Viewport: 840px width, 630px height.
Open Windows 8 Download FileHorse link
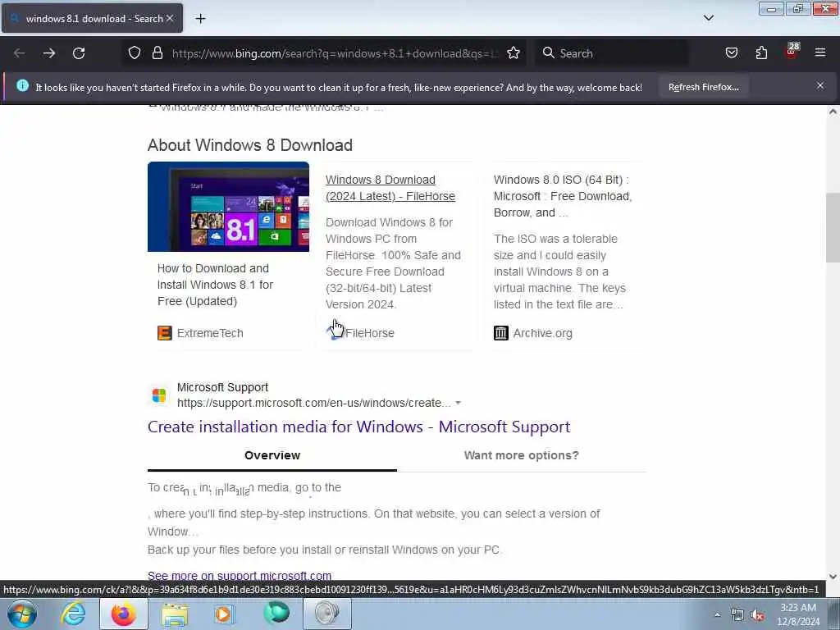(390, 188)
